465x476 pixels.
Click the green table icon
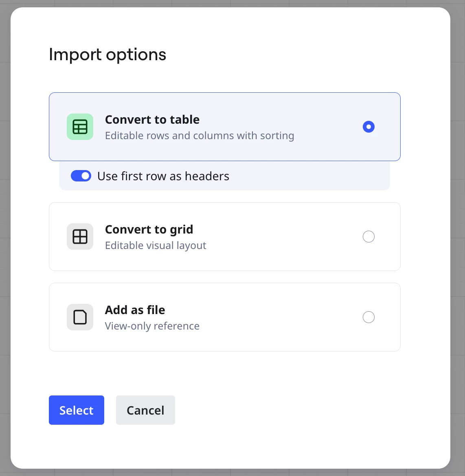pos(80,127)
